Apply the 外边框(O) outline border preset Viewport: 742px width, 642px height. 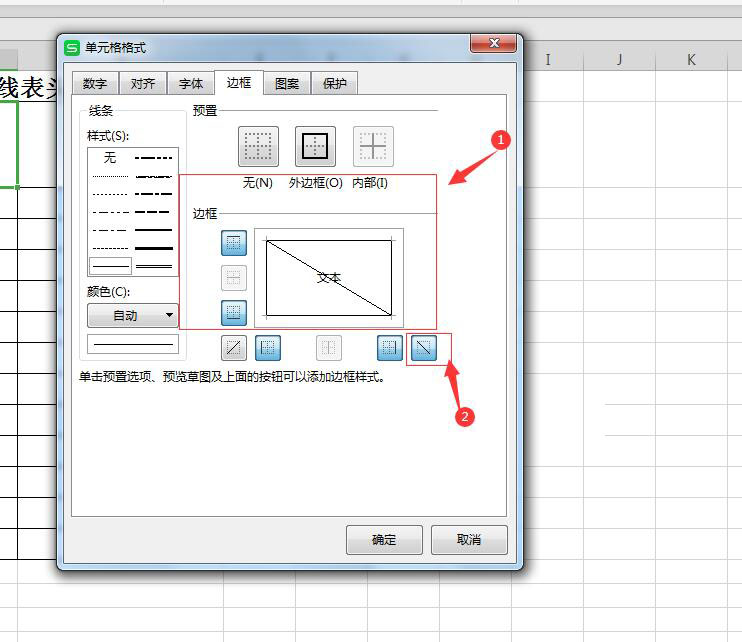(315, 147)
